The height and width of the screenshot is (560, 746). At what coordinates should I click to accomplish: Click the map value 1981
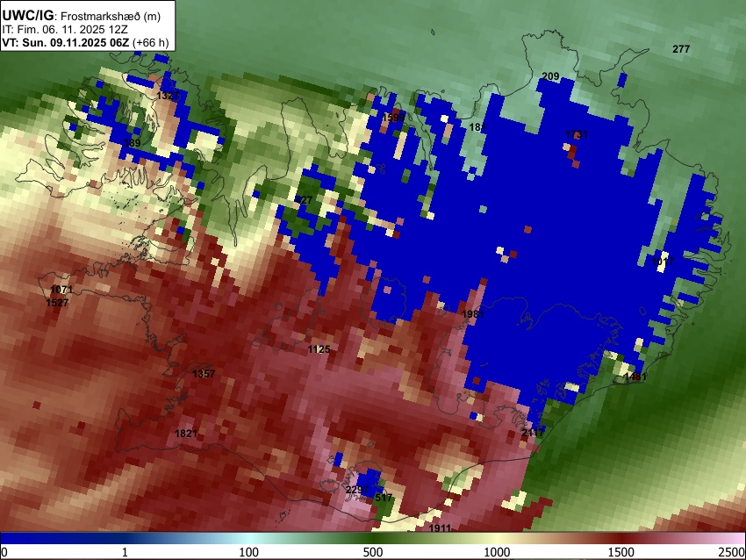tap(473, 314)
